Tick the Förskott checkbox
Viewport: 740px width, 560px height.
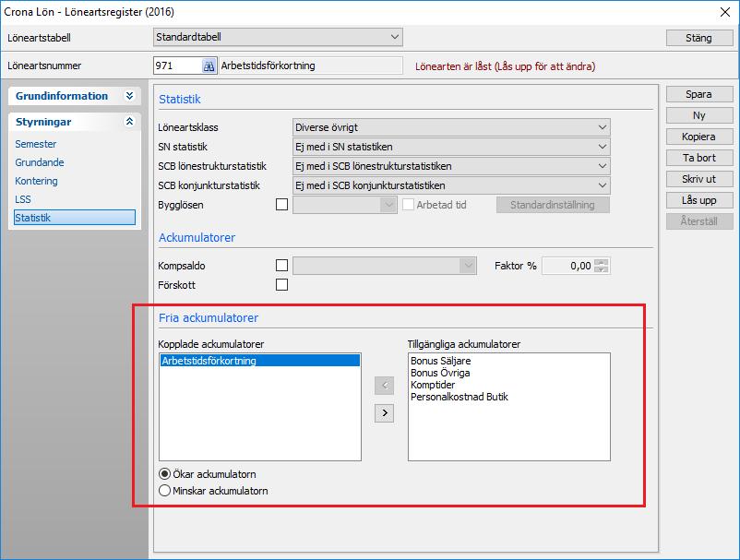click(281, 285)
